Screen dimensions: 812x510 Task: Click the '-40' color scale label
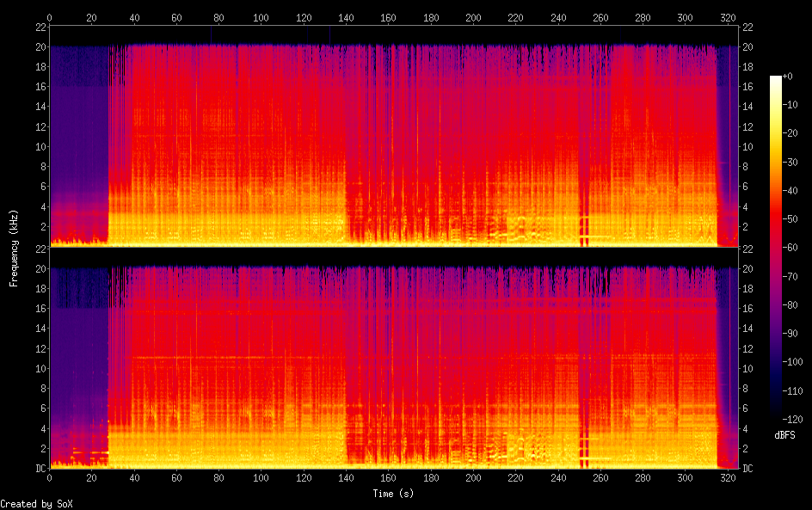pyautogui.click(x=790, y=191)
